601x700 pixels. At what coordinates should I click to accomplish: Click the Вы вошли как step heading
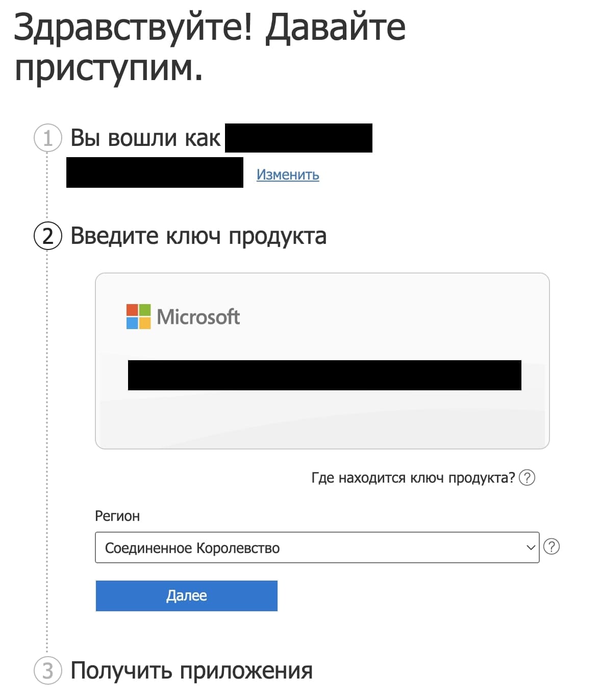coord(145,138)
